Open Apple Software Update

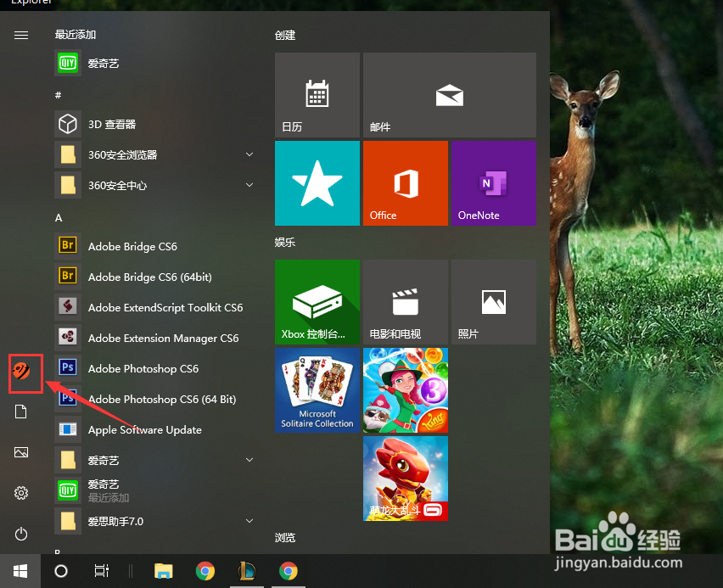pyautogui.click(x=154, y=429)
